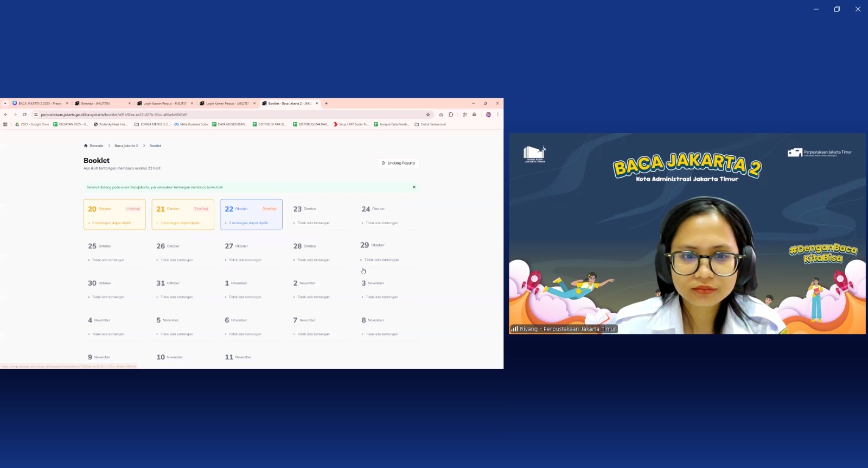
Task: Switch to the BACA JAKARTA 2 2025 tab
Action: pyautogui.click(x=40, y=103)
